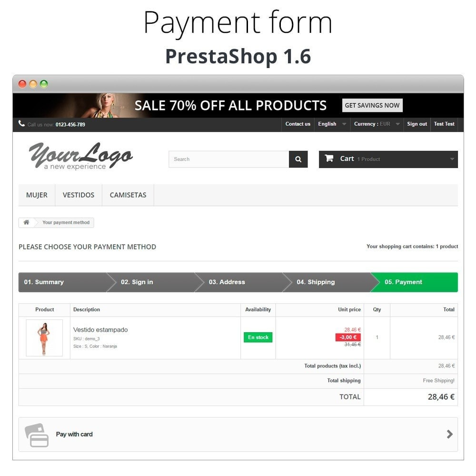Click the credit card payment icon

(37, 435)
